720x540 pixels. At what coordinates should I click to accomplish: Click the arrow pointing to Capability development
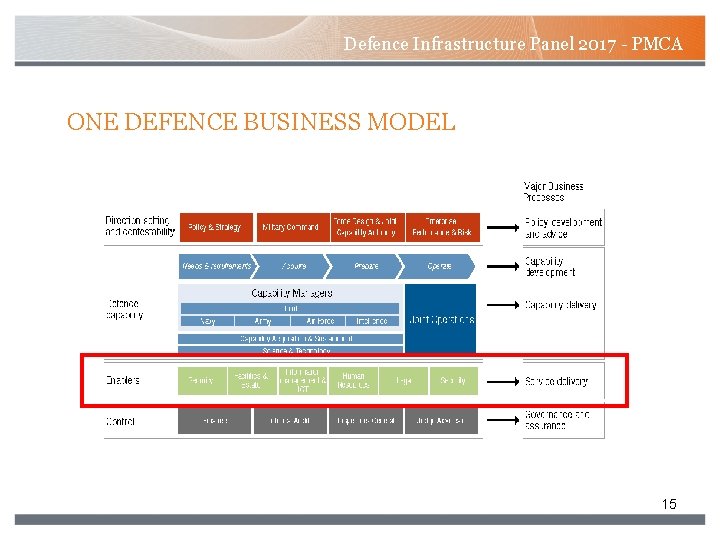503,266
